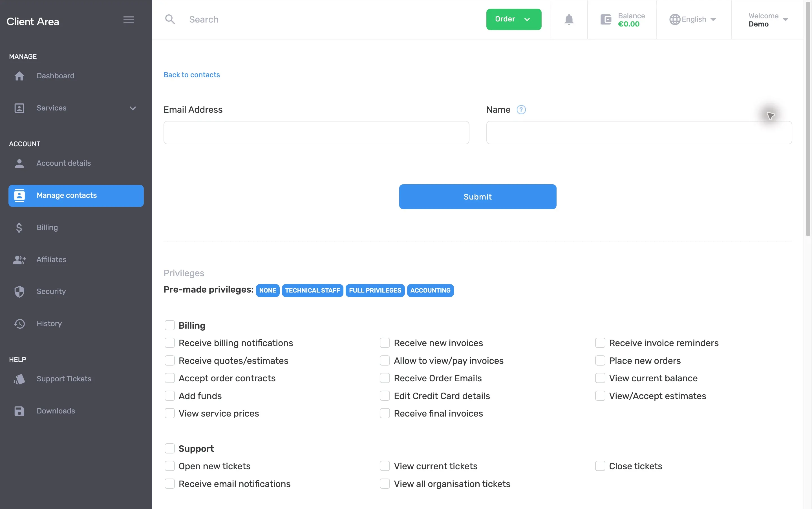Viewport: 812px width, 509px height.
Task: Click the Services sidebar icon
Action: pyautogui.click(x=19, y=108)
